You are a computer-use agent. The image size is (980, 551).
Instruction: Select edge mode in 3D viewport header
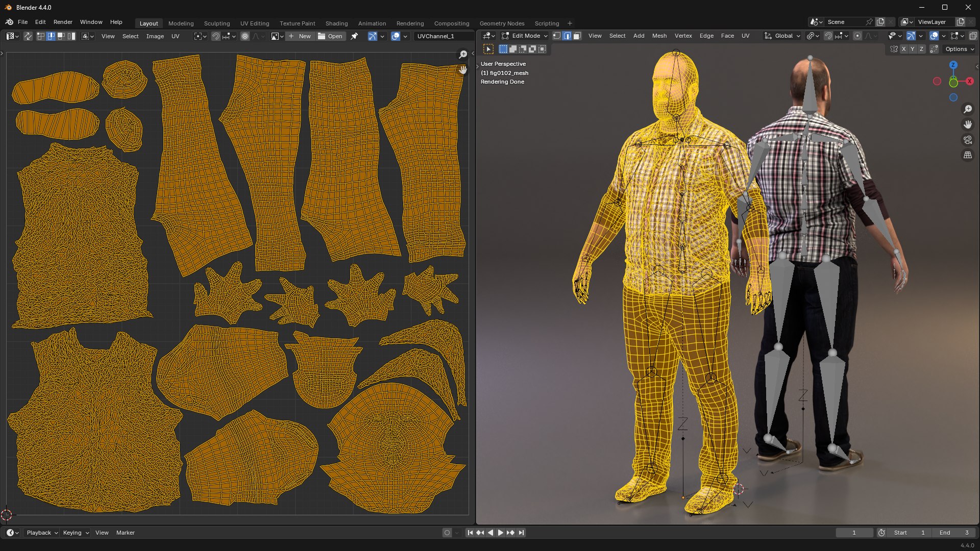(567, 36)
